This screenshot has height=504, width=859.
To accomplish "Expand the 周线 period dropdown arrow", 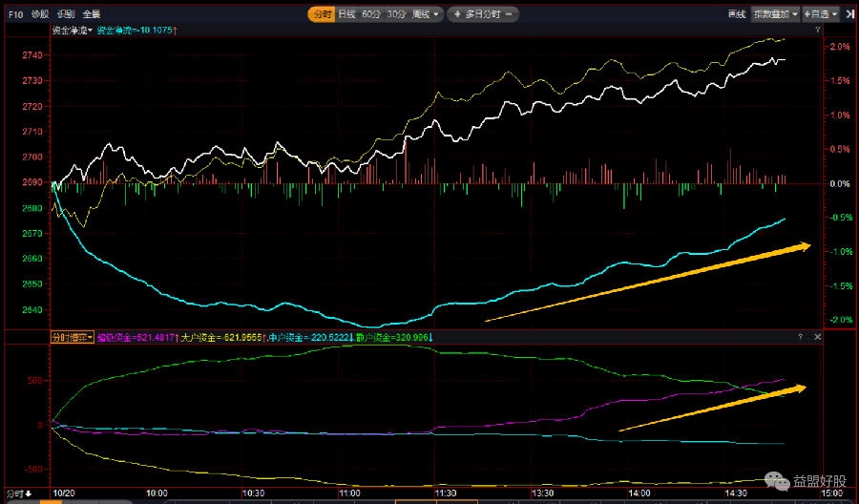I will (x=436, y=14).
